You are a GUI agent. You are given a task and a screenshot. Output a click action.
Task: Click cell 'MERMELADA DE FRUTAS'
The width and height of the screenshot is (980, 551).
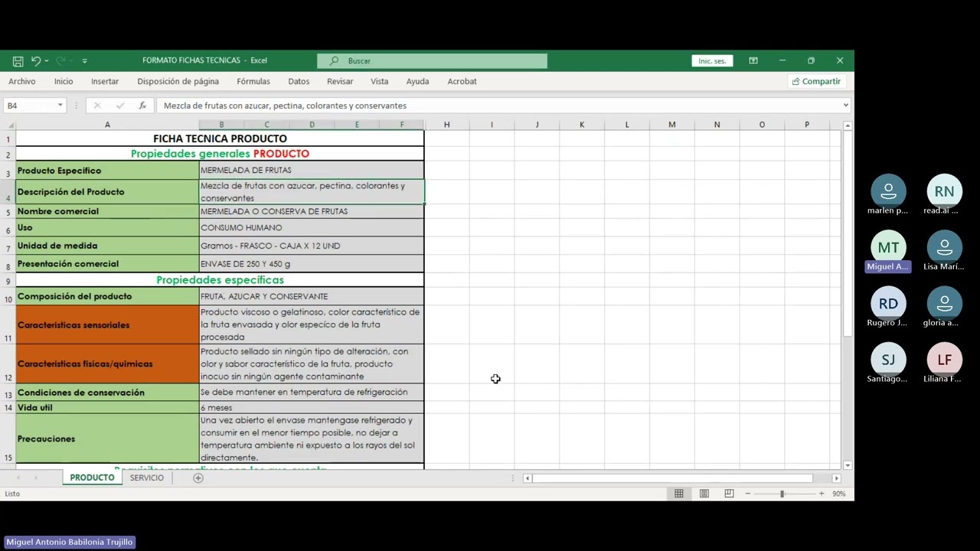click(x=311, y=170)
